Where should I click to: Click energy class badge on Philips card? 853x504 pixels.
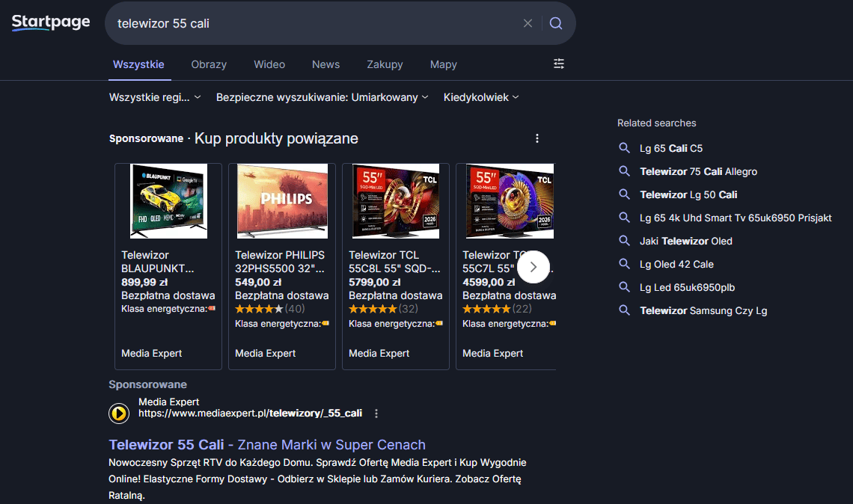[x=325, y=324]
